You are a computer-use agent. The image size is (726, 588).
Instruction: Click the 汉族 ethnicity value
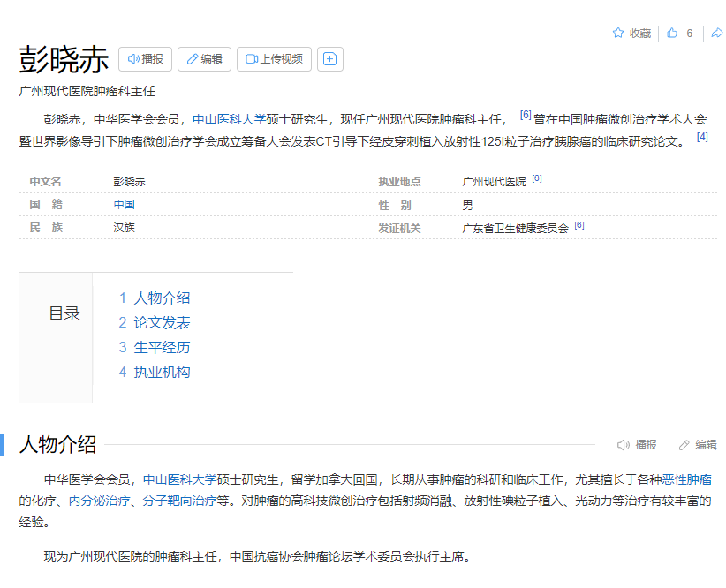[124, 227]
